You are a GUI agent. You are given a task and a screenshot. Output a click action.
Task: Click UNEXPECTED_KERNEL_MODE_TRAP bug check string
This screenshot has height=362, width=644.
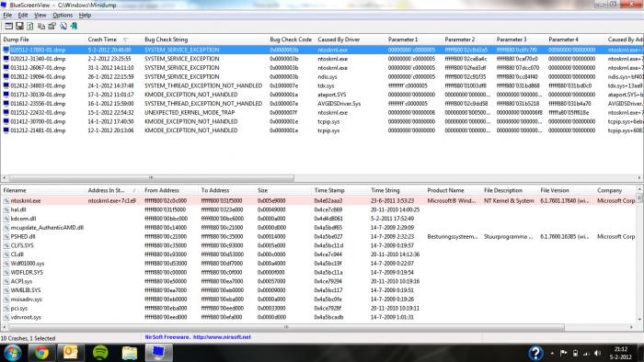tap(190, 112)
